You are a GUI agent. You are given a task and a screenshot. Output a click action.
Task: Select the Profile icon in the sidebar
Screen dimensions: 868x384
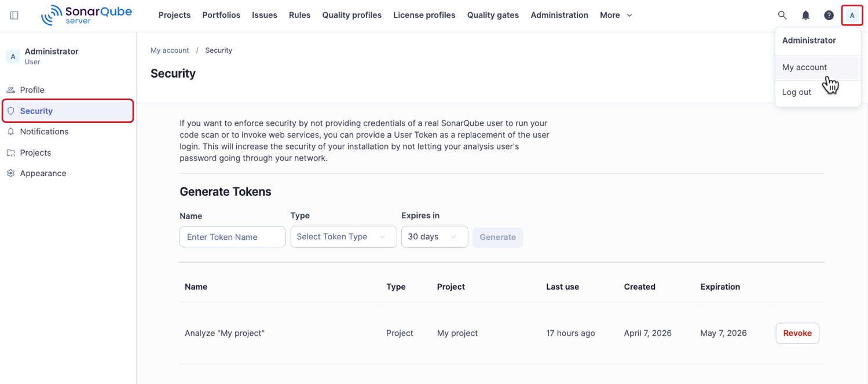click(11, 90)
